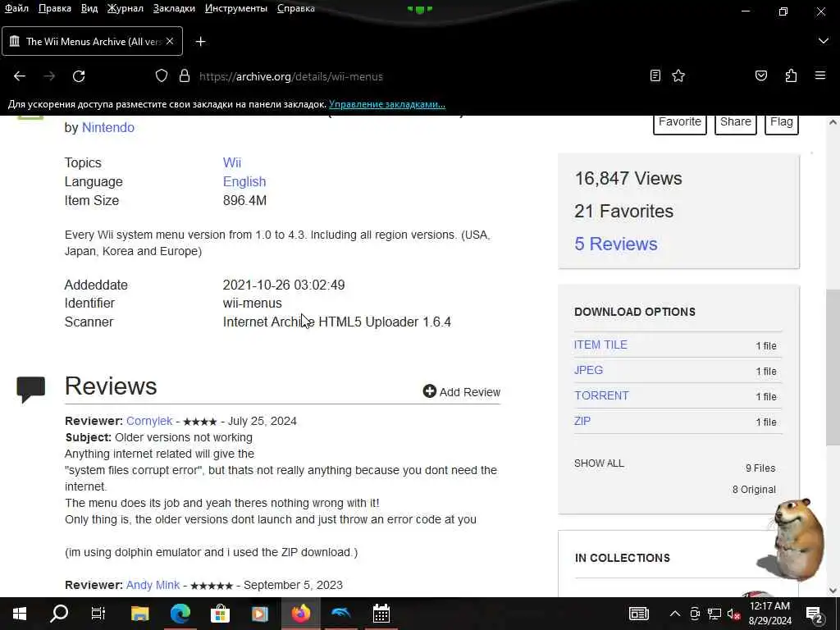Click the Favorite button
The image size is (840, 630).
[680, 123]
